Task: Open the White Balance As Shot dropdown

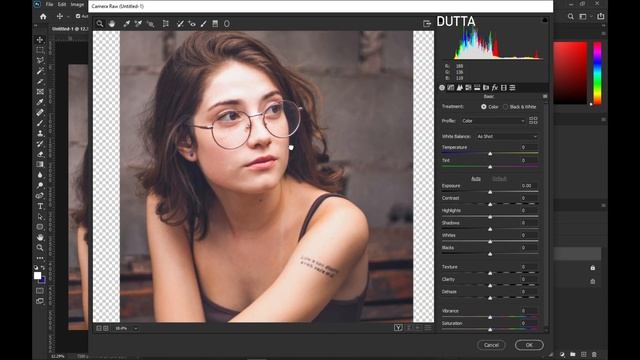Action: pyautogui.click(x=507, y=136)
